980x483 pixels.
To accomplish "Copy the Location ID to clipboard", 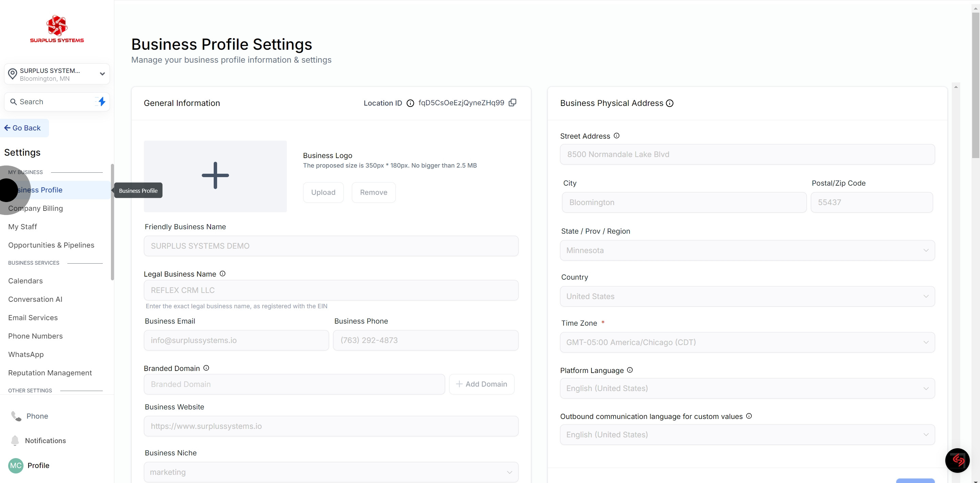I will click(512, 103).
